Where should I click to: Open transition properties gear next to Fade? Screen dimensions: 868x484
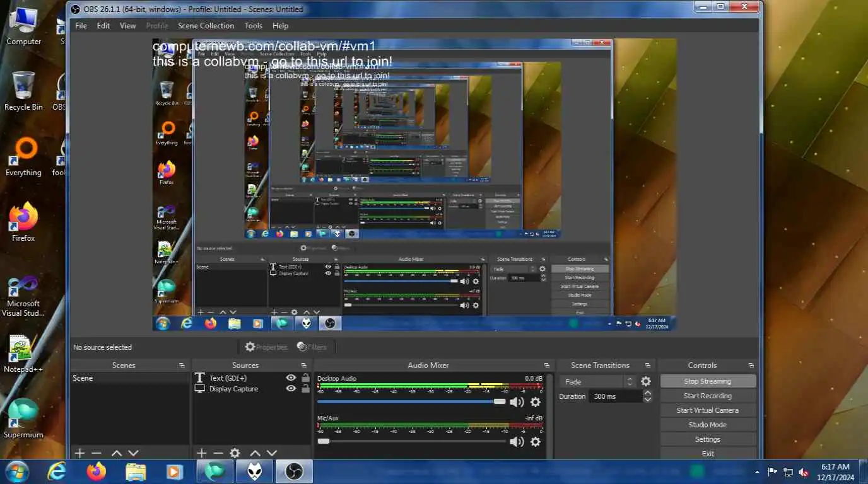pyautogui.click(x=646, y=381)
